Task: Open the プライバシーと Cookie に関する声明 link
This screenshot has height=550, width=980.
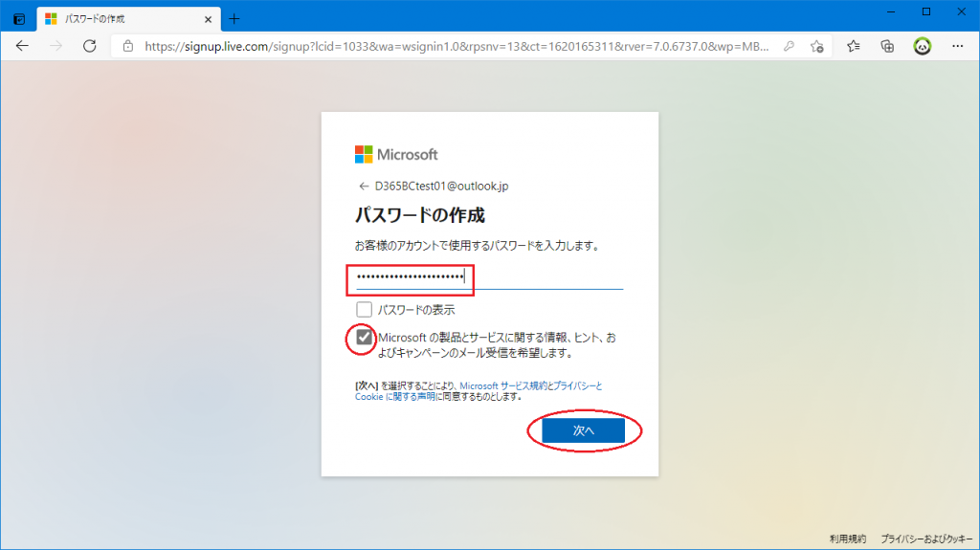Action: tap(479, 391)
